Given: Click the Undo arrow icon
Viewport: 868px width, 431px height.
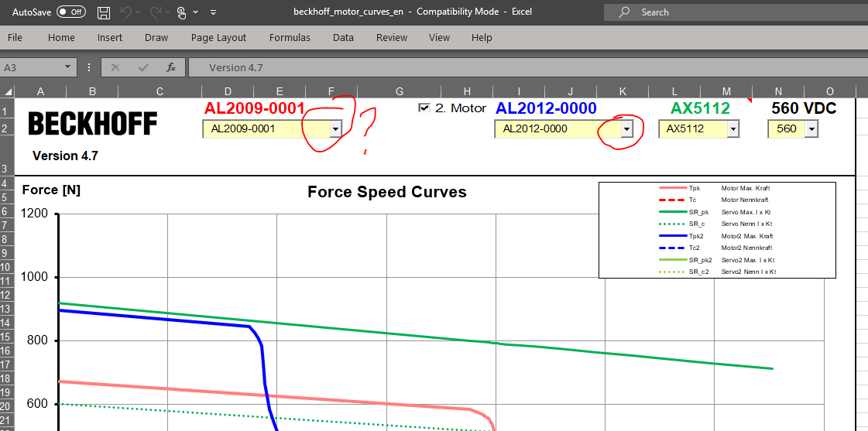Looking at the screenshot, I should [126, 12].
